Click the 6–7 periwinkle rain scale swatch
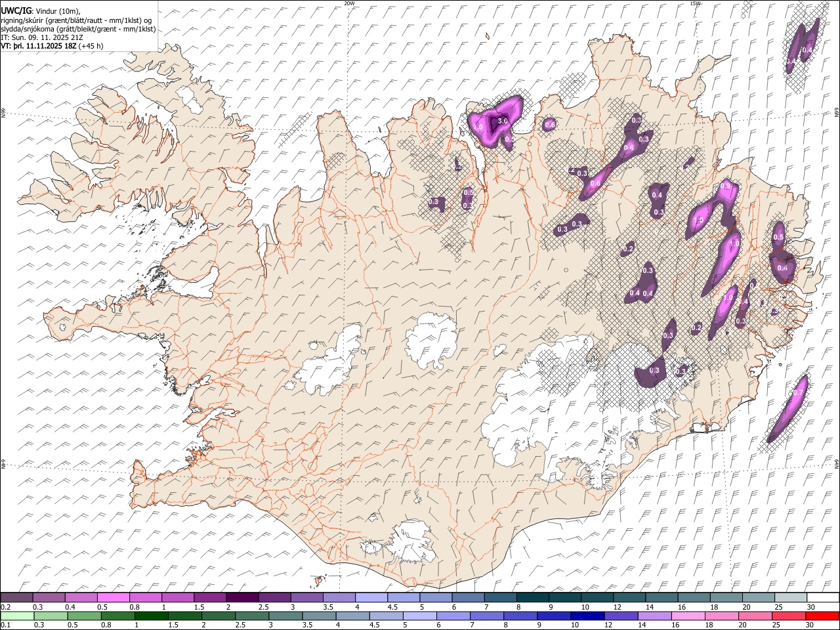Viewport: 840px width, 630px height. 453,616
